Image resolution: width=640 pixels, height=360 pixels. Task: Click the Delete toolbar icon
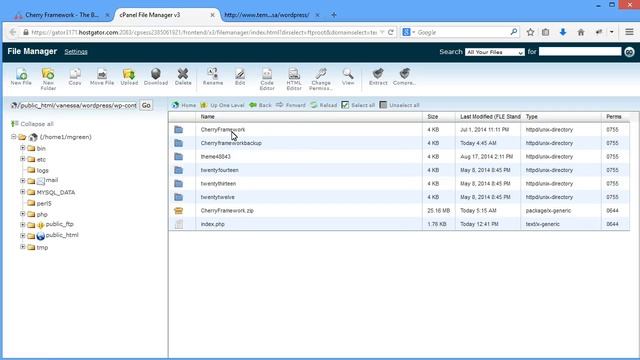(x=183, y=76)
